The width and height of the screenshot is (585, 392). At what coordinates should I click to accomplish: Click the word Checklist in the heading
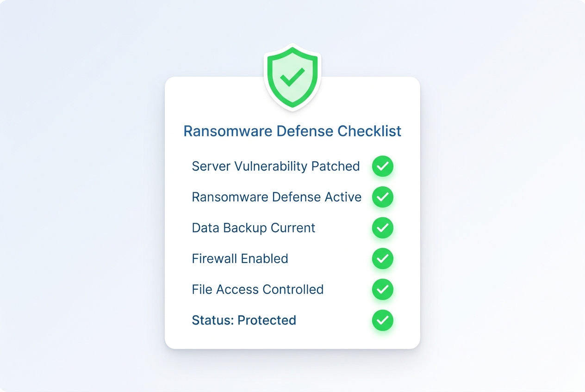(x=369, y=131)
